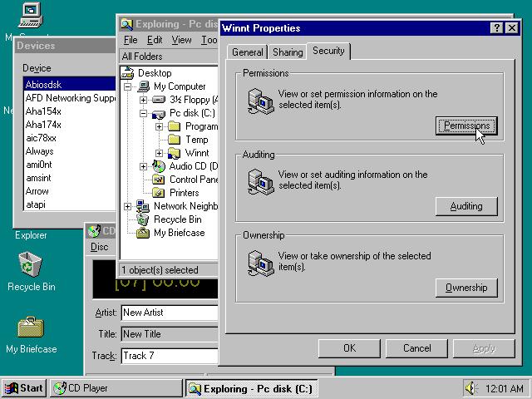Expand the Winnt folder tree node
532x399 pixels.
pyautogui.click(x=159, y=153)
